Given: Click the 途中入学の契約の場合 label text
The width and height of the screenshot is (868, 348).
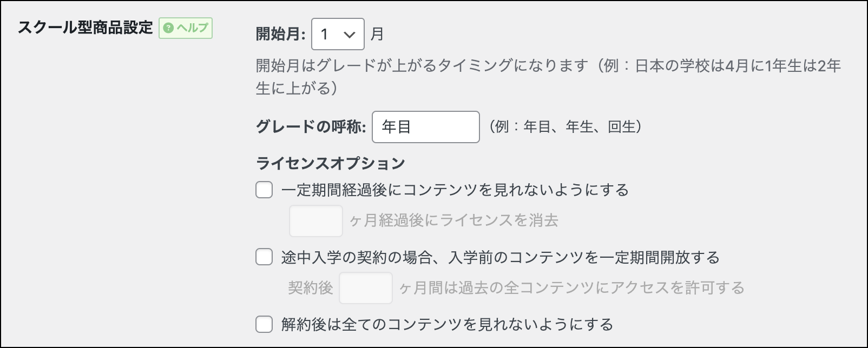Looking at the screenshot, I should (500, 257).
